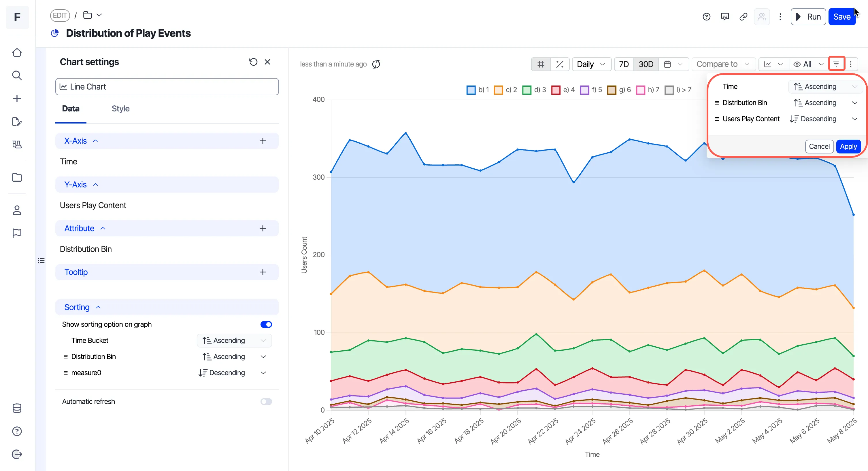Switch to the Style tab
Screen dimensions: 868x471
[121, 109]
